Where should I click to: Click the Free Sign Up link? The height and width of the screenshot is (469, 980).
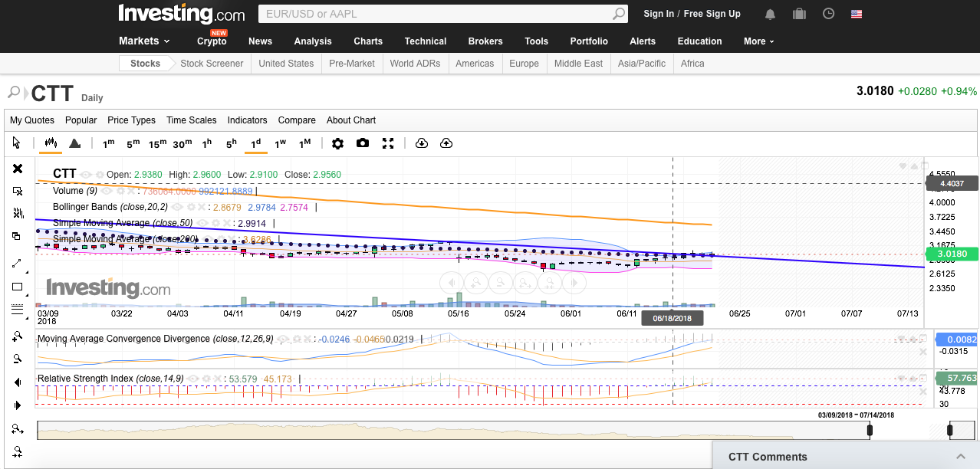(712, 14)
